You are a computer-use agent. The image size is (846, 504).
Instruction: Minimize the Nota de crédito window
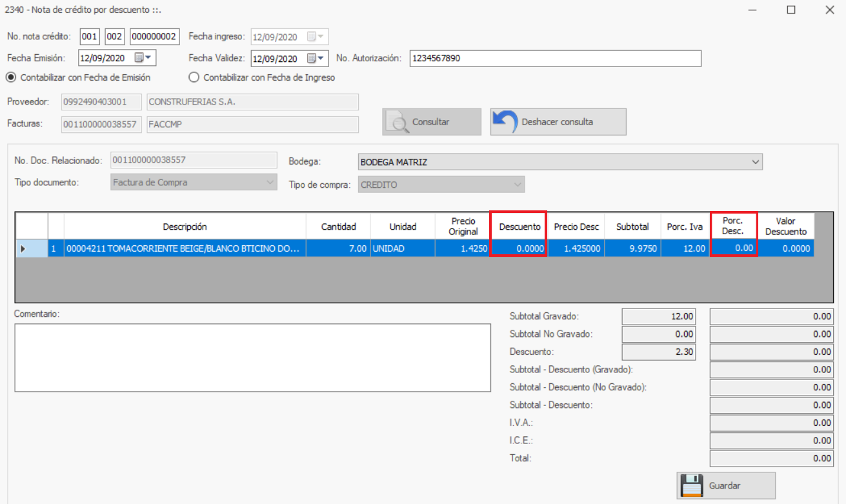point(752,10)
